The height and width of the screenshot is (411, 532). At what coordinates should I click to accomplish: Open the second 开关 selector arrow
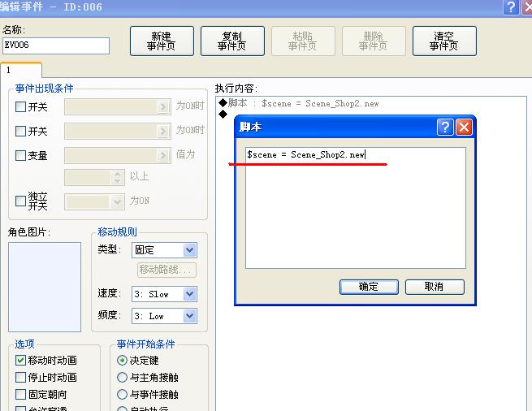[163, 131]
